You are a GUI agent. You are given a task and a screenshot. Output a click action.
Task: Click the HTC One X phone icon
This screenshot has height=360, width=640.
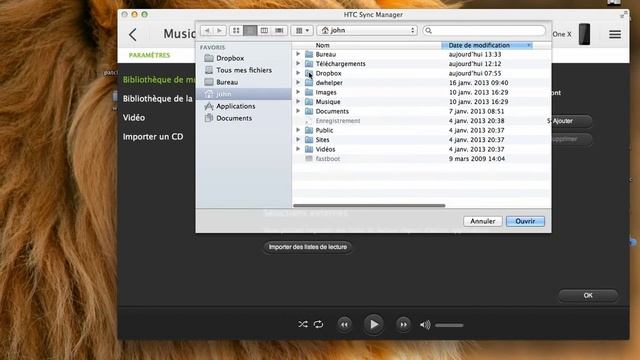coord(584,34)
